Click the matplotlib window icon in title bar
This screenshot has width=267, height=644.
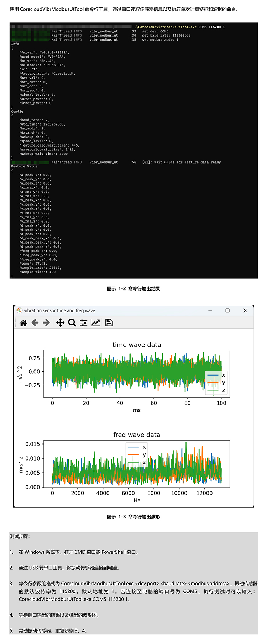(20, 310)
